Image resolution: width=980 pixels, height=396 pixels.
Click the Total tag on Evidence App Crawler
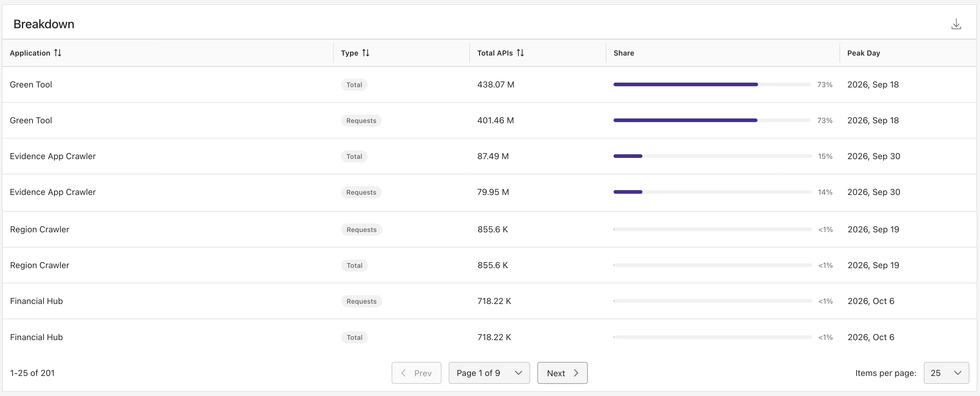tap(354, 156)
